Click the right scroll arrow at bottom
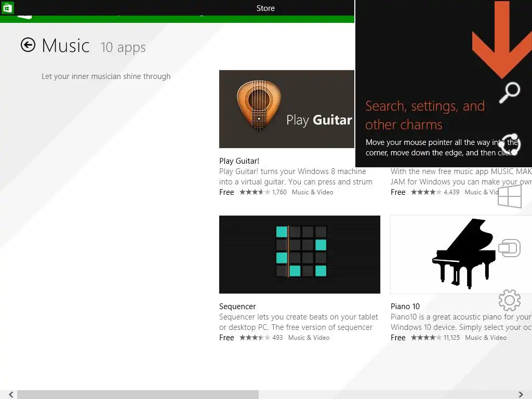 click(x=521, y=394)
